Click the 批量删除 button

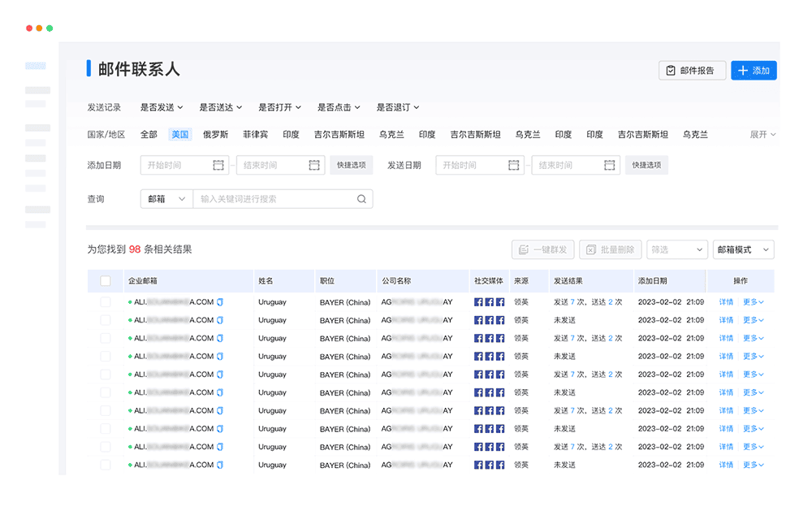(611, 249)
